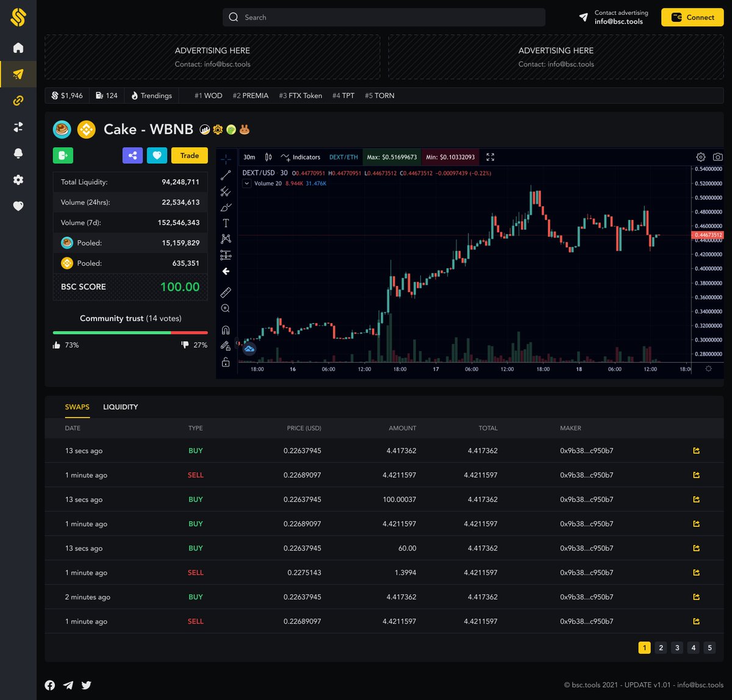Click the yellow Trade button
The width and height of the screenshot is (732, 700).
pos(189,155)
